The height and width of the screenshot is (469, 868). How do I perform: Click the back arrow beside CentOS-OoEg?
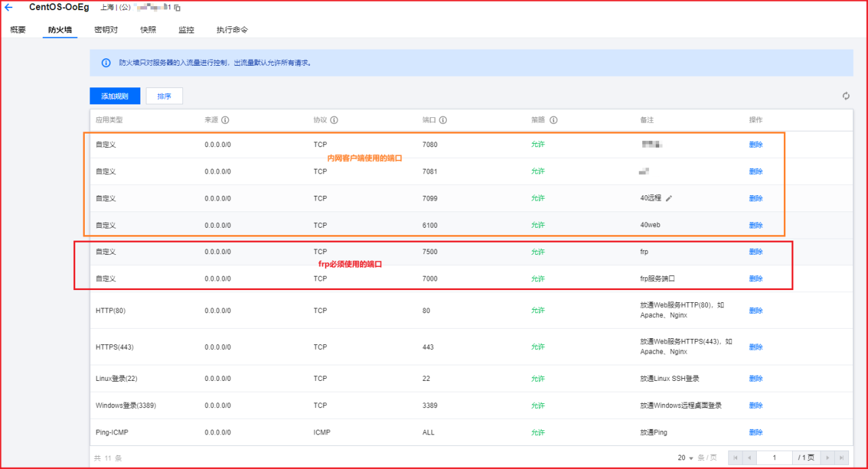tap(9, 7)
